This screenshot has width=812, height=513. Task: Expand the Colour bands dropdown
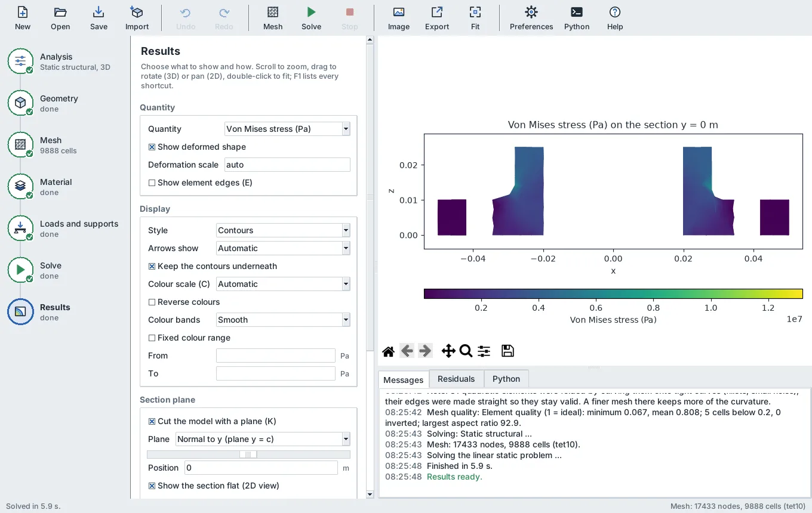tap(283, 320)
